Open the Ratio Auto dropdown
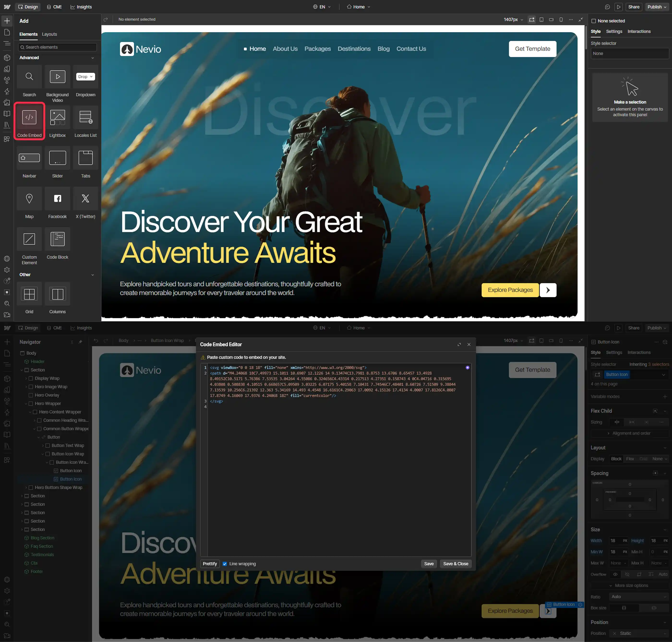This screenshot has width=672, height=642. pos(639,597)
